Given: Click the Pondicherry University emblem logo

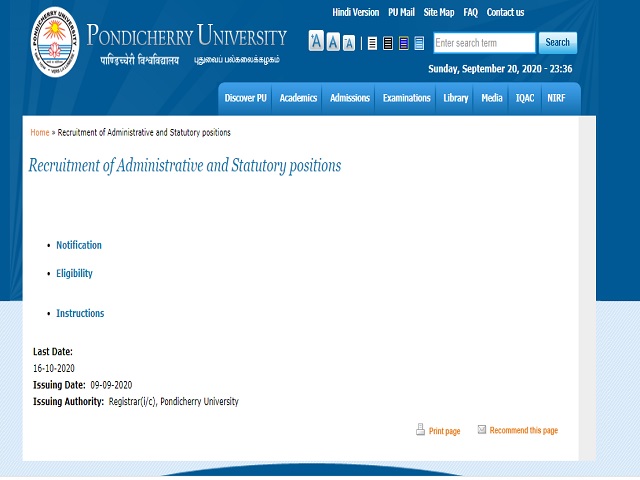Looking at the screenshot, I should (x=55, y=42).
